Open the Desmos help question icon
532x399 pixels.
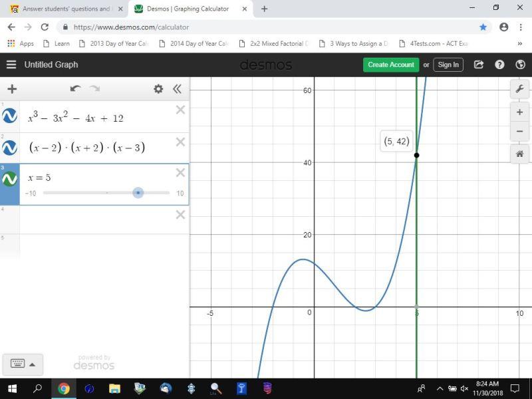[x=499, y=65]
